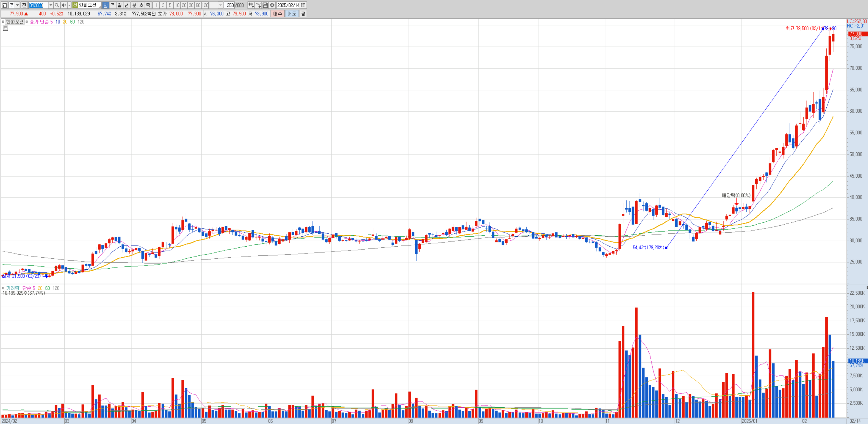Select the minute (분) chart tab
The image size is (868, 424).
[134, 5]
